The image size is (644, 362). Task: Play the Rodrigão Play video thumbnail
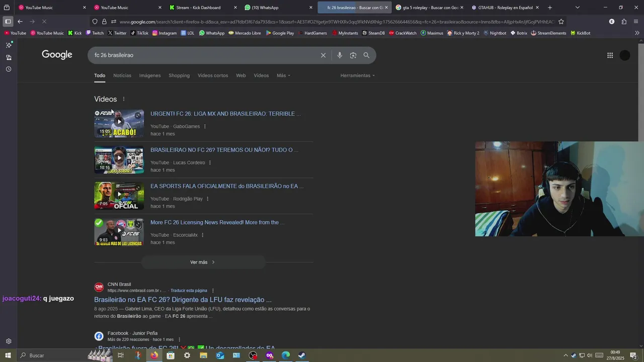click(x=119, y=196)
